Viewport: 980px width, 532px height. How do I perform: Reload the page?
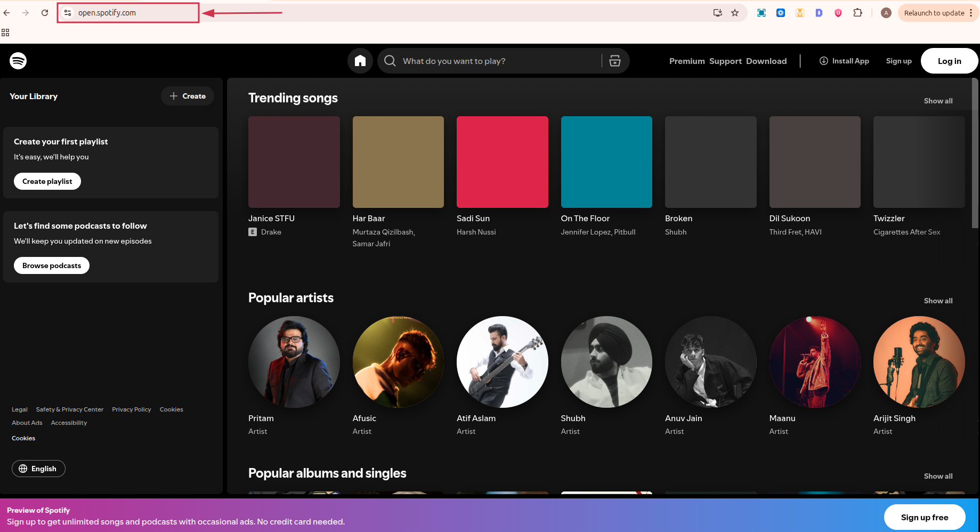pyautogui.click(x=45, y=13)
